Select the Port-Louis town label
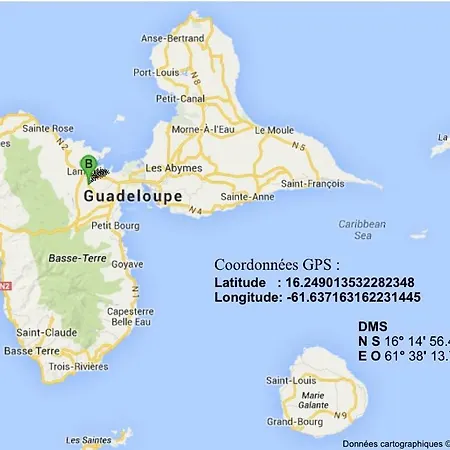The image size is (450, 450). (156, 72)
